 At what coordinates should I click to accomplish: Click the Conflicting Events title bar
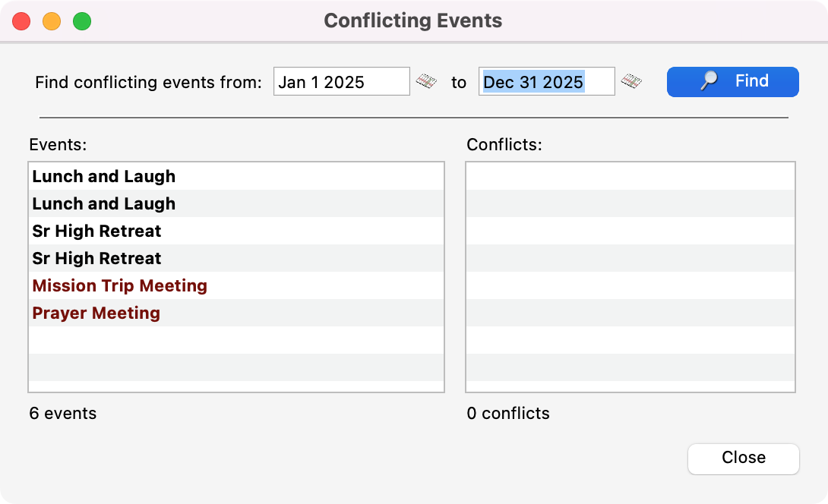413,20
